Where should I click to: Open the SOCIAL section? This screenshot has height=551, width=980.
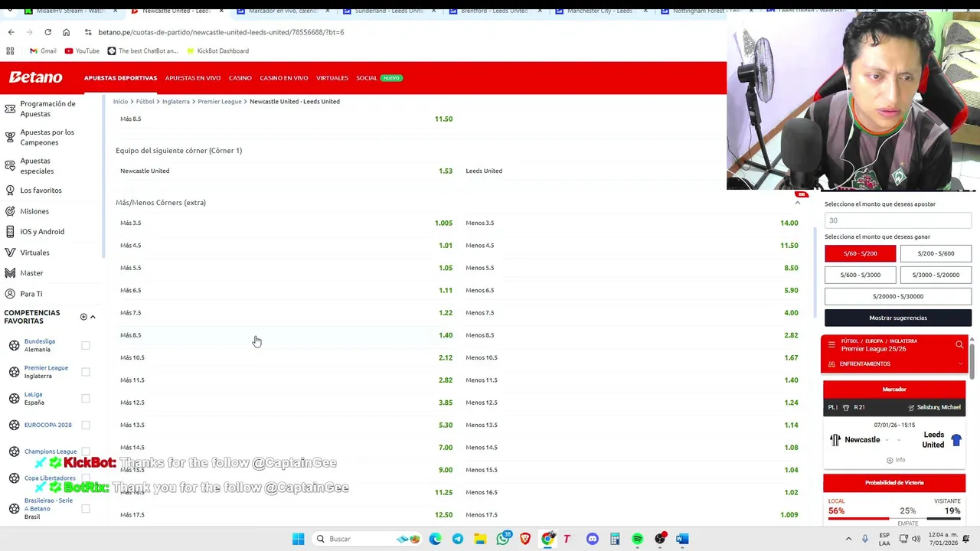[x=366, y=77]
